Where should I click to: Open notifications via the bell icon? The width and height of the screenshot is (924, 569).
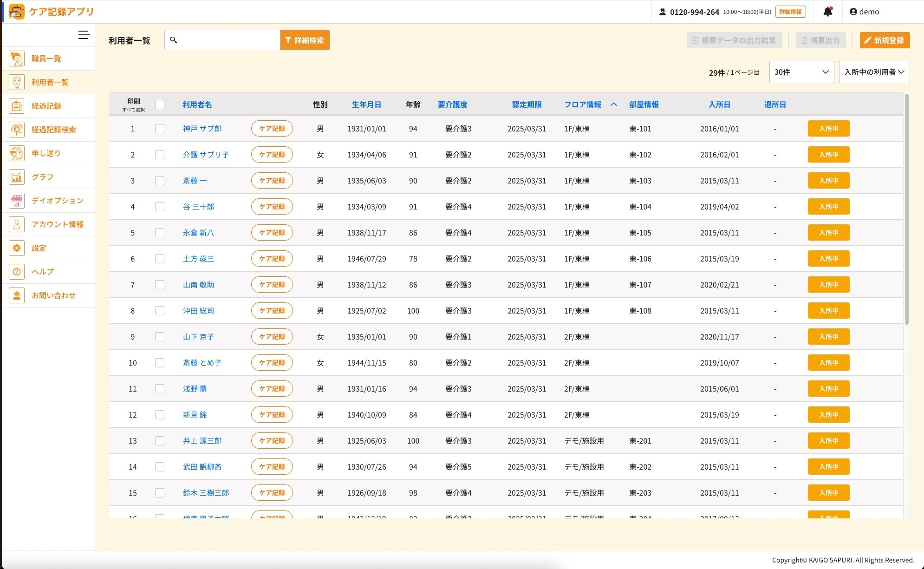pyautogui.click(x=828, y=12)
